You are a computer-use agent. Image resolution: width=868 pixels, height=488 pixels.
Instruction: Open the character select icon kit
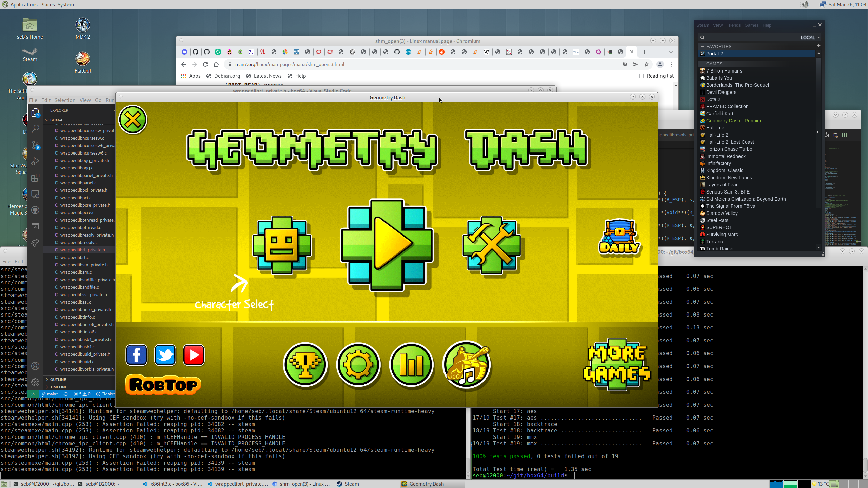tap(282, 245)
